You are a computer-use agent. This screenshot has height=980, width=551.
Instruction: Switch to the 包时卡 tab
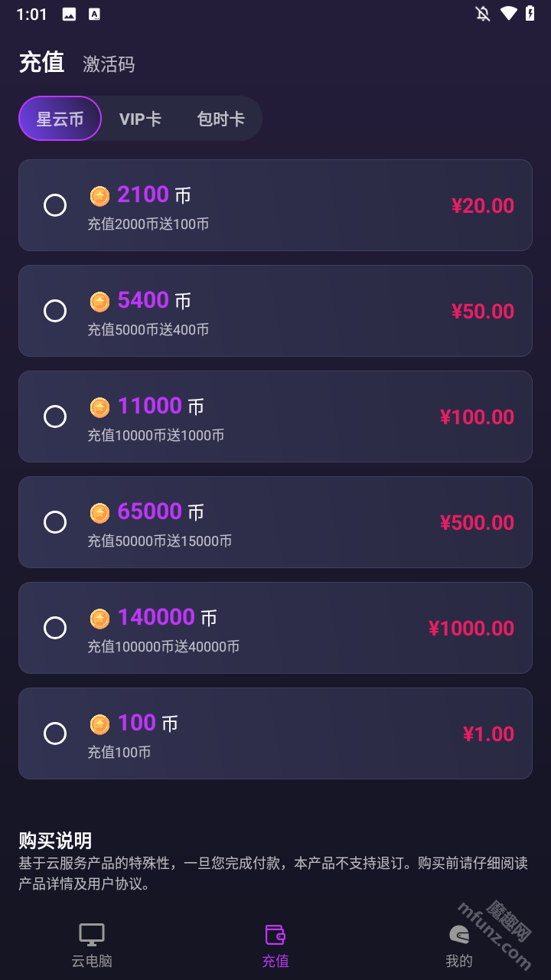[220, 119]
